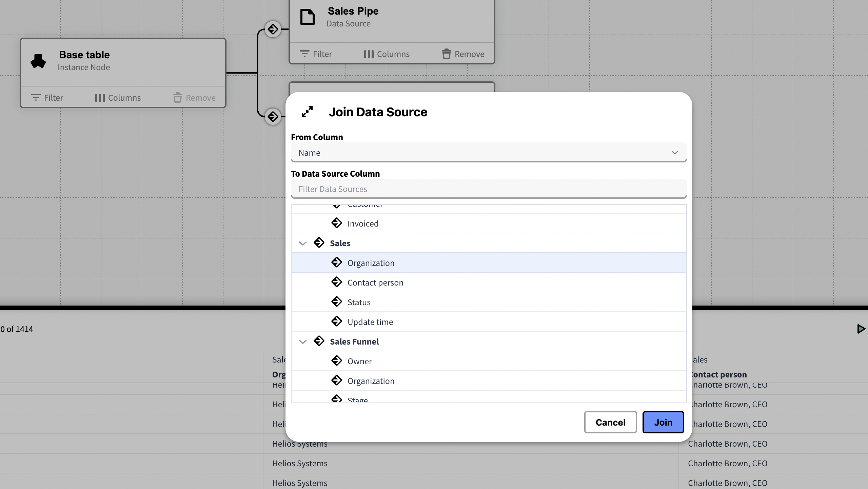Click the Columns icon on Sales Pipe

369,54
